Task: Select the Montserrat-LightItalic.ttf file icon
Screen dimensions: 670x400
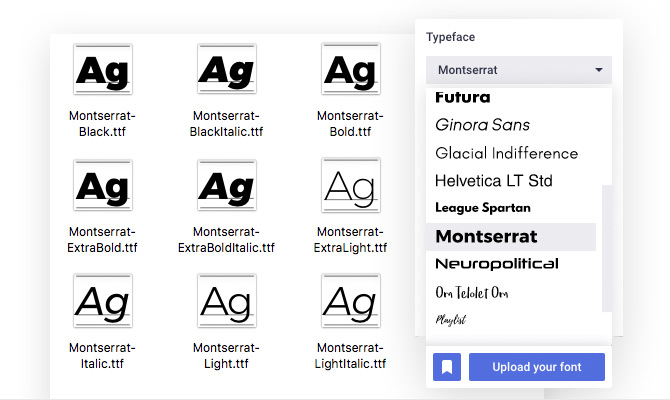Action: click(351, 301)
